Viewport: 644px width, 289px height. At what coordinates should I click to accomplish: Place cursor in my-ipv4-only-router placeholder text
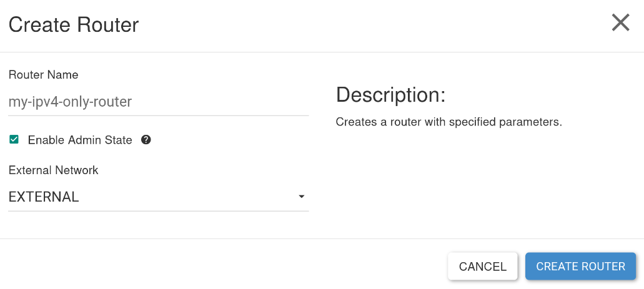(70, 102)
